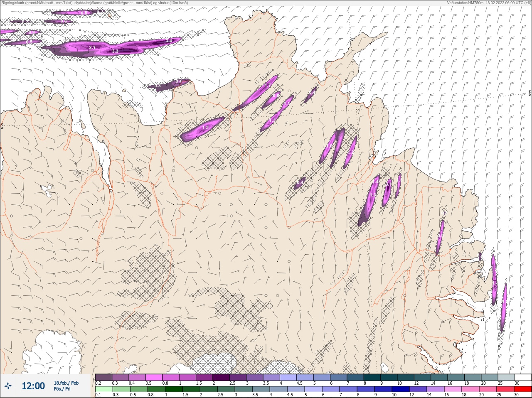This screenshot has height=398, width=532.
Task: Select the dark green rain swatch between 1 and 1.5
Action: tap(173, 389)
